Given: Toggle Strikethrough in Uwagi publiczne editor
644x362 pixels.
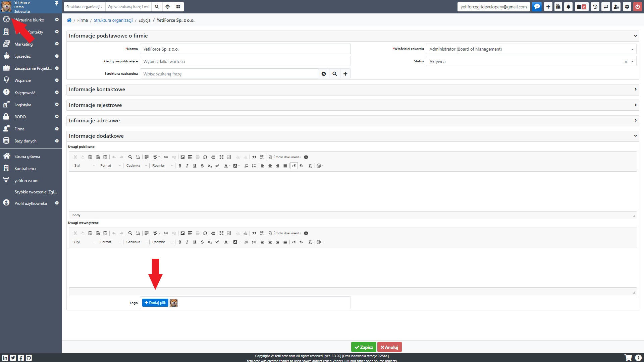Looking at the screenshot, I should pyautogui.click(x=202, y=166).
